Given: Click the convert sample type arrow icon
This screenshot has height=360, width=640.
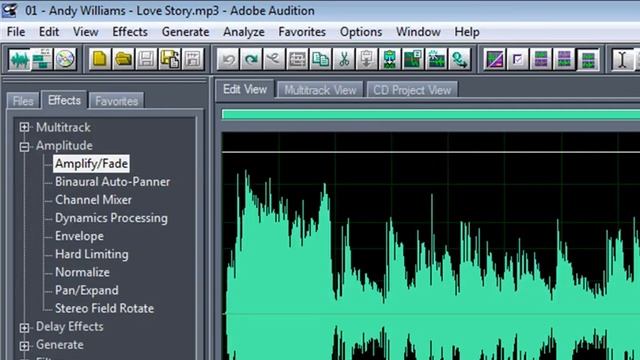Looking at the screenshot, I should point(460,60).
